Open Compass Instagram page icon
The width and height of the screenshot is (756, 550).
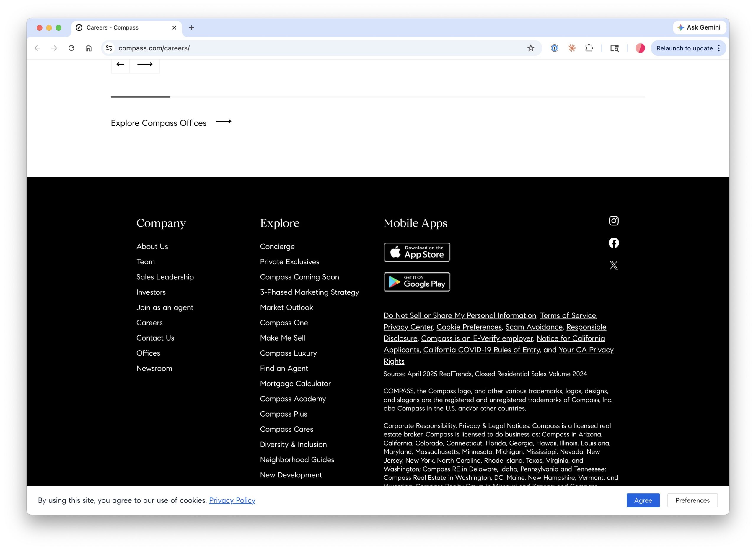pyautogui.click(x=613, y=221)
